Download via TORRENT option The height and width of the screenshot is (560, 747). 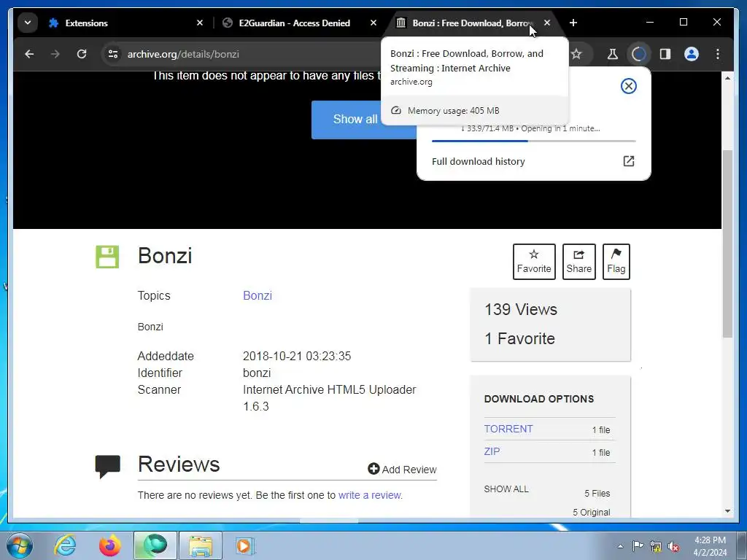coord(508,429)
